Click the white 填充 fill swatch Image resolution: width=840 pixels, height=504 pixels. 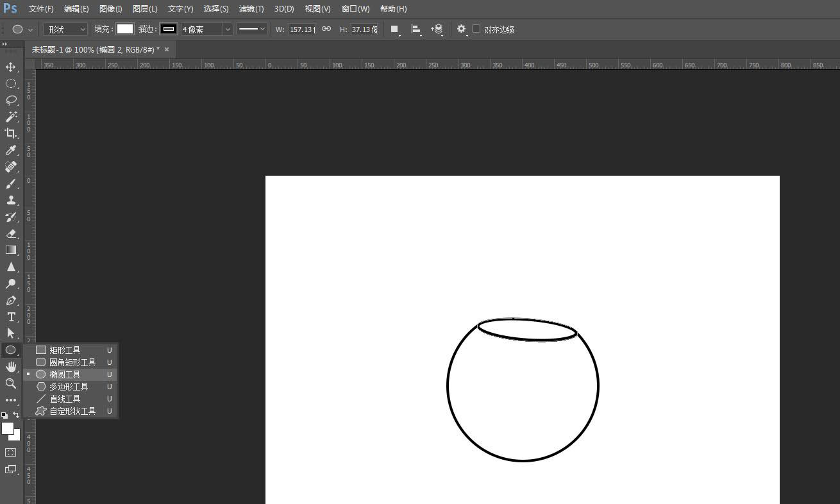[125, 29]
